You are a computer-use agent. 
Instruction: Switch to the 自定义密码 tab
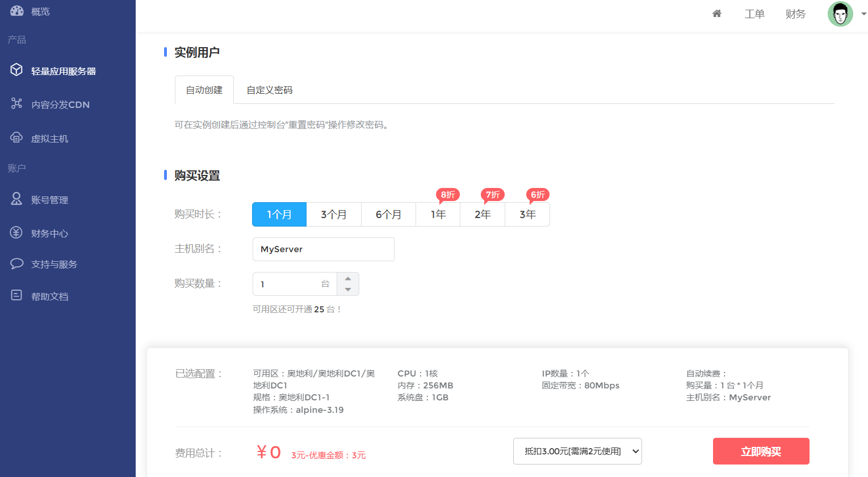269,90
